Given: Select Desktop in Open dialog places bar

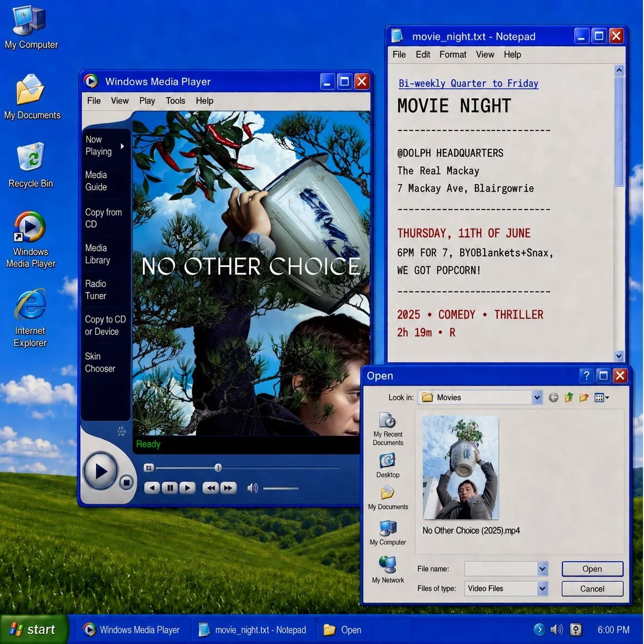Looking at the screenshot, I should [388, 466].
